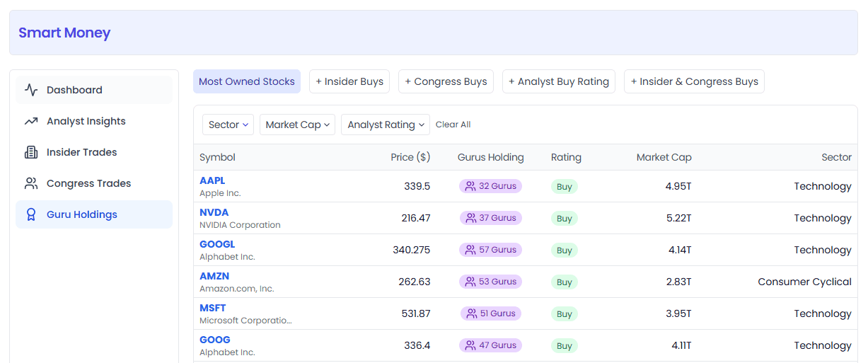Select the Most Owned Stocks tab
The width and height of the screenshot is (868, 363).
247,81
